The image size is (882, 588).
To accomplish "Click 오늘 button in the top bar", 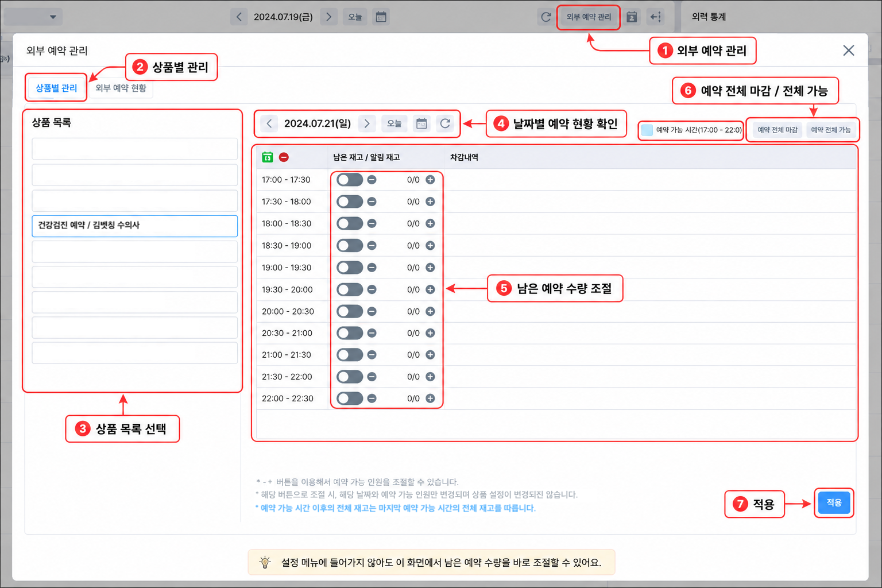I will click(x=355, y=17).
